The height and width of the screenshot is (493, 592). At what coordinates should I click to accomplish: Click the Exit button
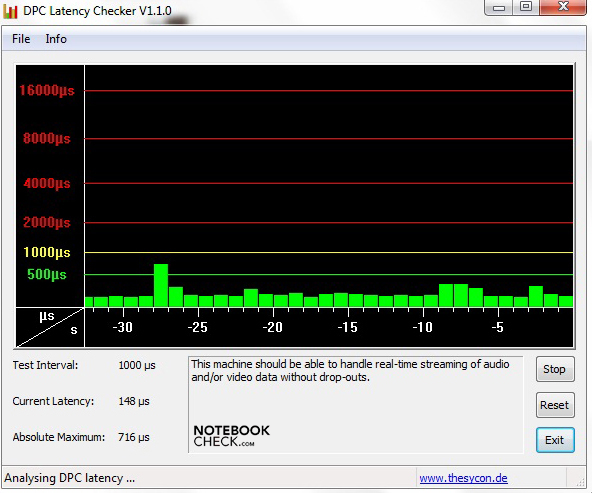(x=555, y=440)
